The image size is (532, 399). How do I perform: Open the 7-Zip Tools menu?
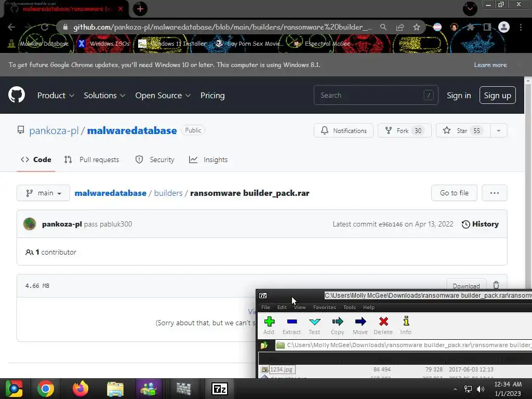(350, 308)
